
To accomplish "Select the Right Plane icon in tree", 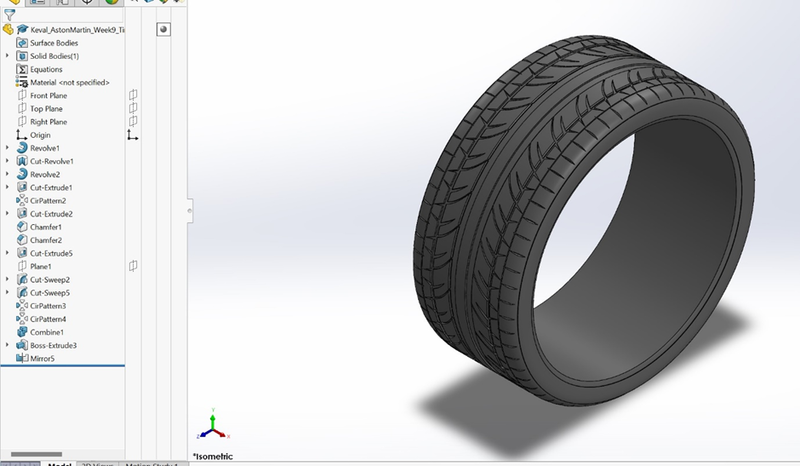I will pos(22,122).
